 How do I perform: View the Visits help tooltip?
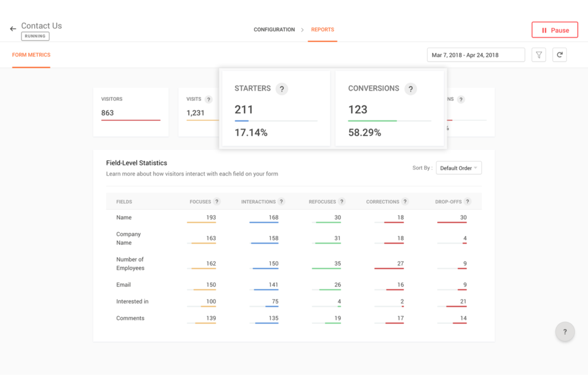209,99
